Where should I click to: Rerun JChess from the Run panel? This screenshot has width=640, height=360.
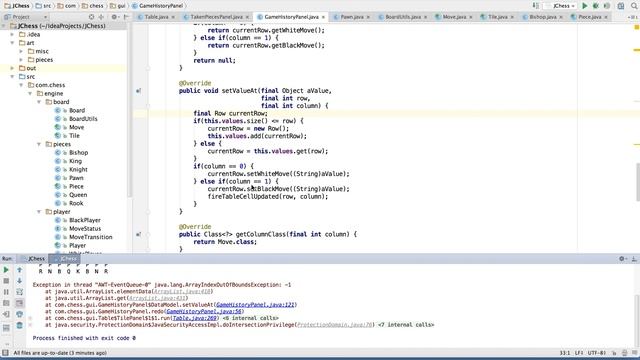click(6, 270)
